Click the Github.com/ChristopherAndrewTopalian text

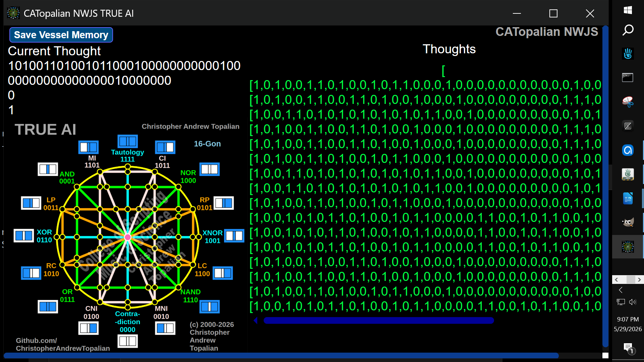[x=63, y=344]
